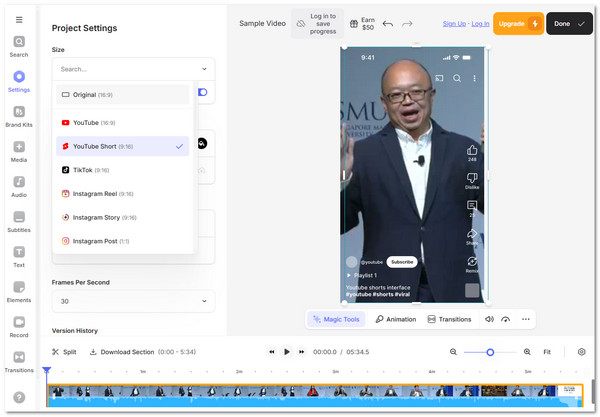
Task: Play the video
Action: [x=287, y=352]
